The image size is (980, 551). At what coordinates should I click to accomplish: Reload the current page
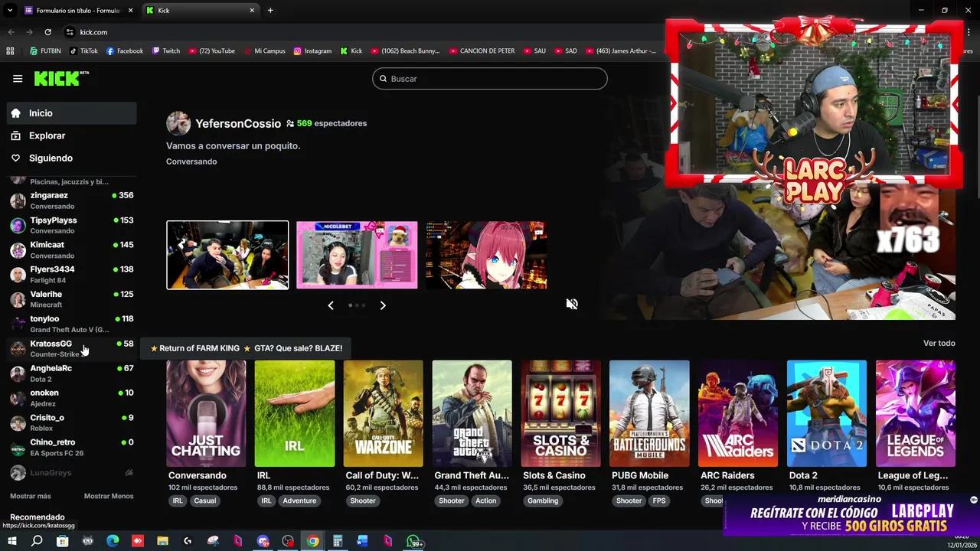pos(47,32)
